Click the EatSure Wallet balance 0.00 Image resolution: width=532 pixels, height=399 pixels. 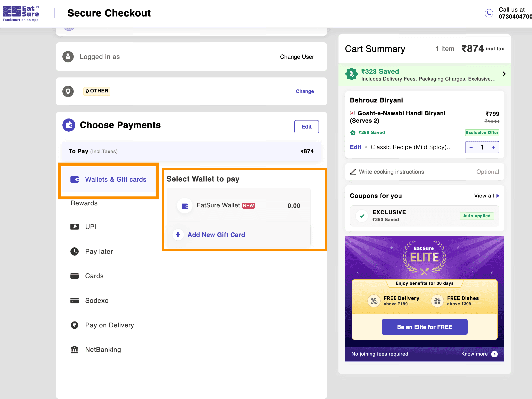tap(294, 206)
